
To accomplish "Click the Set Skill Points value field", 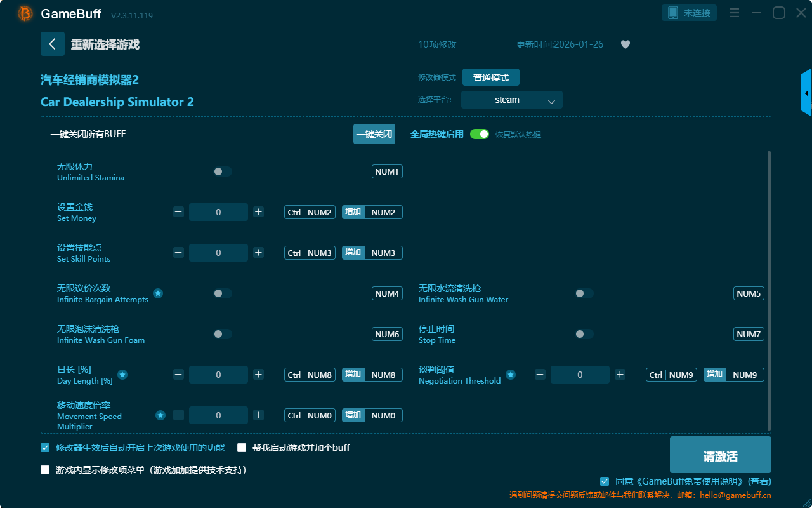I will pos(218,253).
